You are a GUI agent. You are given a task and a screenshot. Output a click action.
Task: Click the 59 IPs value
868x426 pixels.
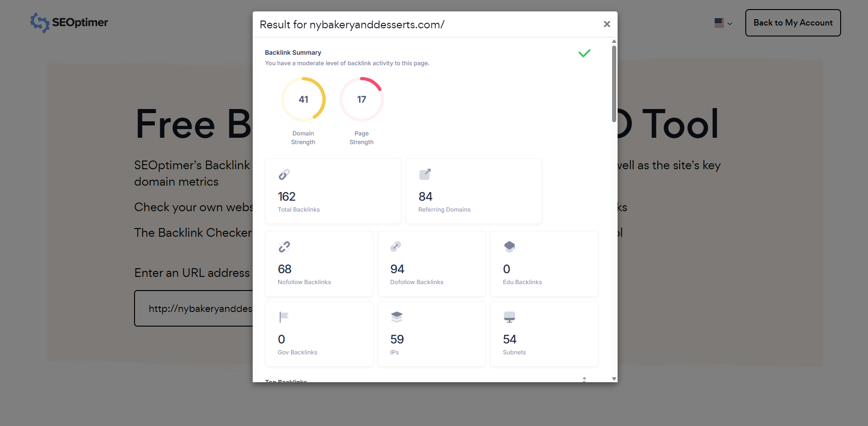click(x=397, y=339)
